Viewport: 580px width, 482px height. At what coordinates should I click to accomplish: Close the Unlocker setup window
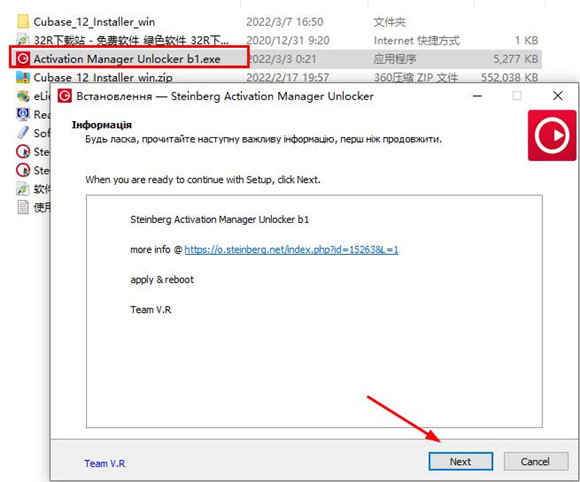click(557, 96)
